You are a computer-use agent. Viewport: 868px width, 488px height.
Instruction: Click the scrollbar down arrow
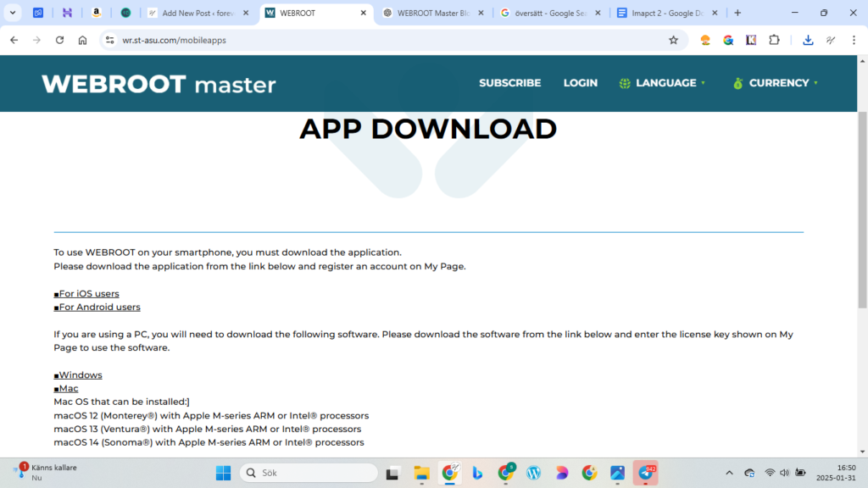point(862,452)
